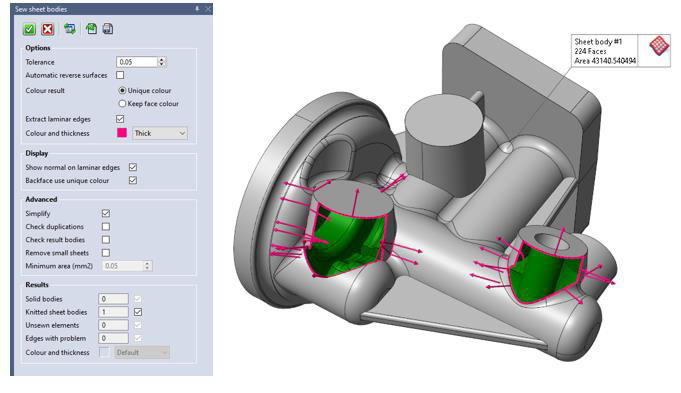Click the save settings icon
Screen dimensions: 681x393
pos(108,29)
